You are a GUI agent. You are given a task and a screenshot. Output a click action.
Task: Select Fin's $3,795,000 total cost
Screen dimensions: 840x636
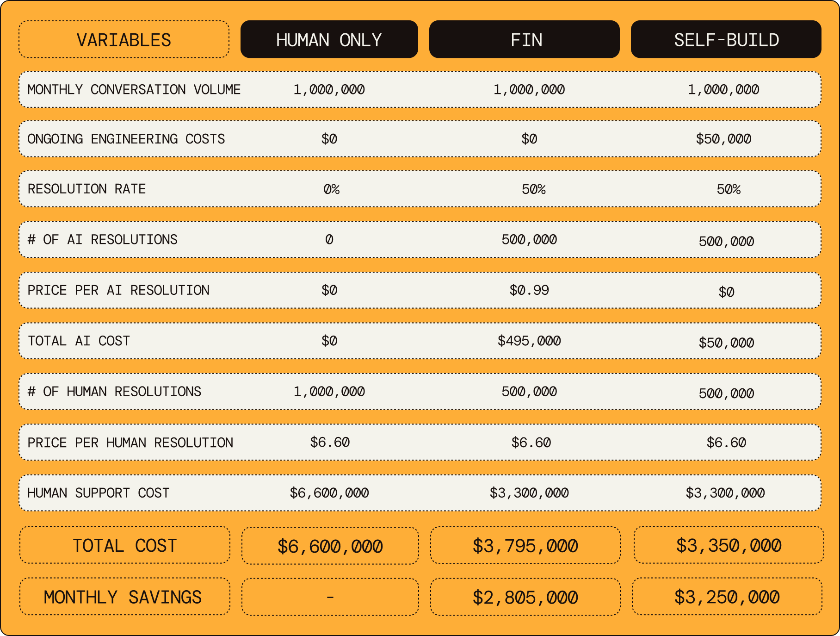[525, 546]
